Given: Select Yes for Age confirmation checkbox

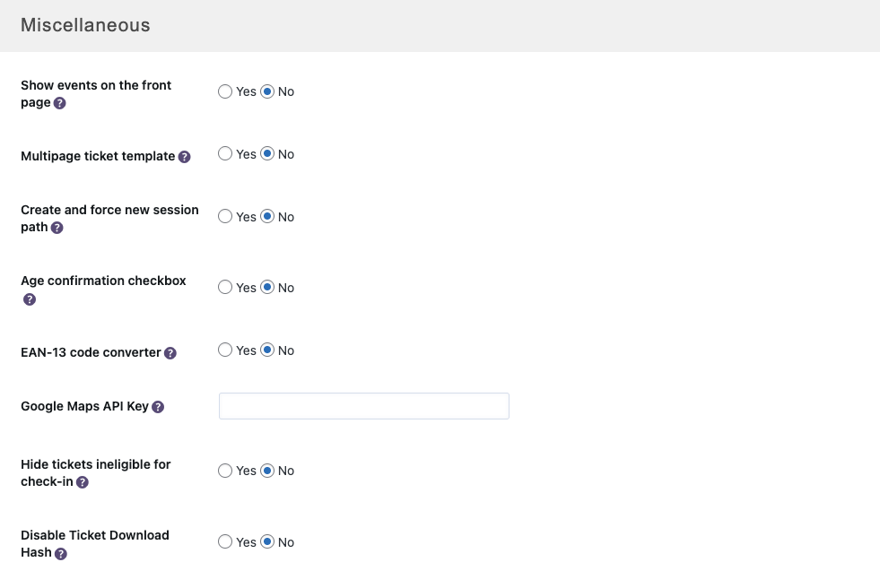Looking at the screenshot, I should coord(225,288).
